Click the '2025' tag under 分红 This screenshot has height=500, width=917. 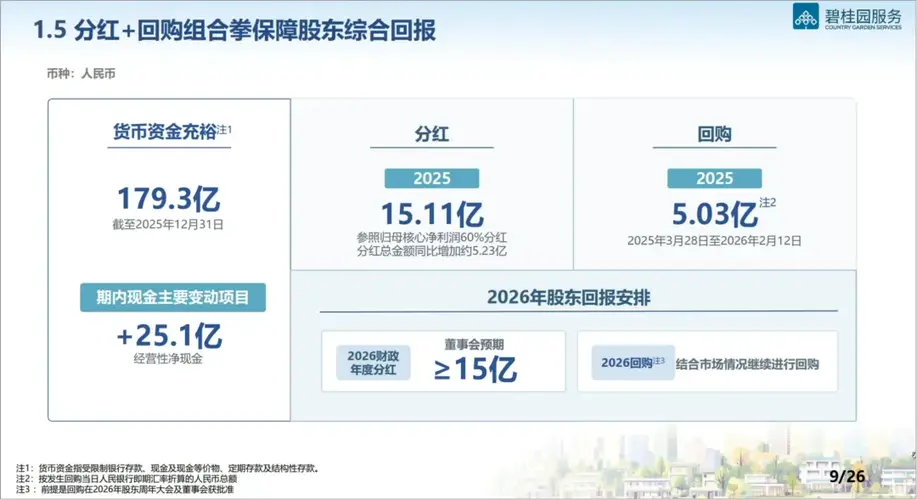pyautogui.click(x=432, y=178)
